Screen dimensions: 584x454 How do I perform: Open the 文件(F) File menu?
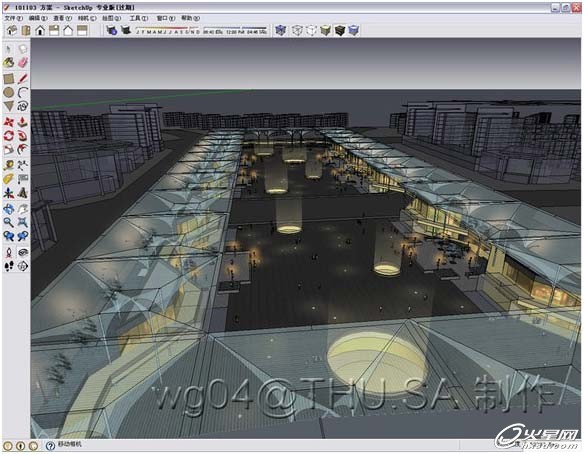(13, 18)
